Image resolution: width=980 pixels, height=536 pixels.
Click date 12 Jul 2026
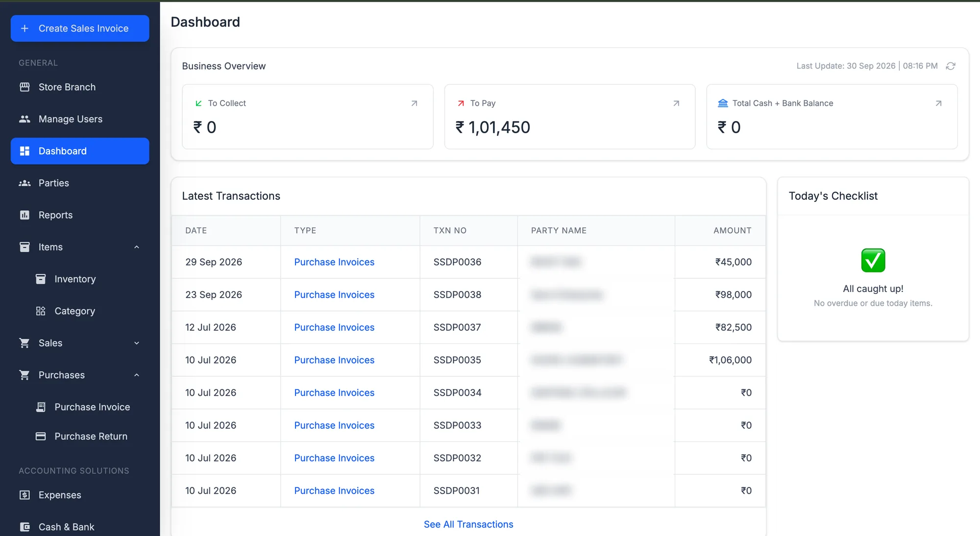click(x=211, y=327)
